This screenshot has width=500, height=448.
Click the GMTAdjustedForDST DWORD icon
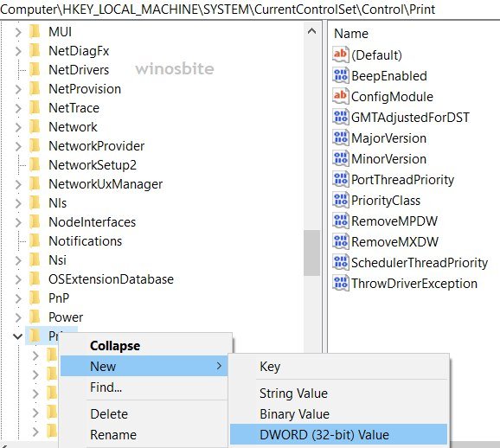[x=340, y=118]
